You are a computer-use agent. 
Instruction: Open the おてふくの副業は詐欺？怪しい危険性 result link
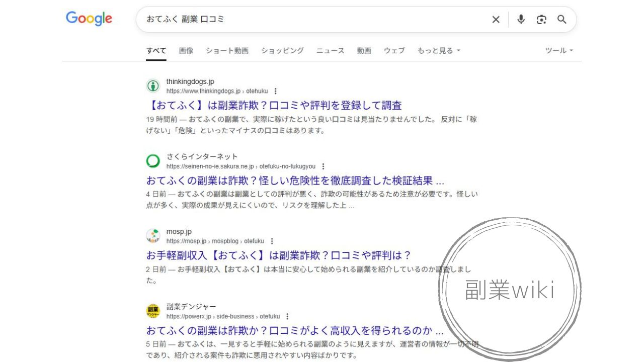coord(295,180)
